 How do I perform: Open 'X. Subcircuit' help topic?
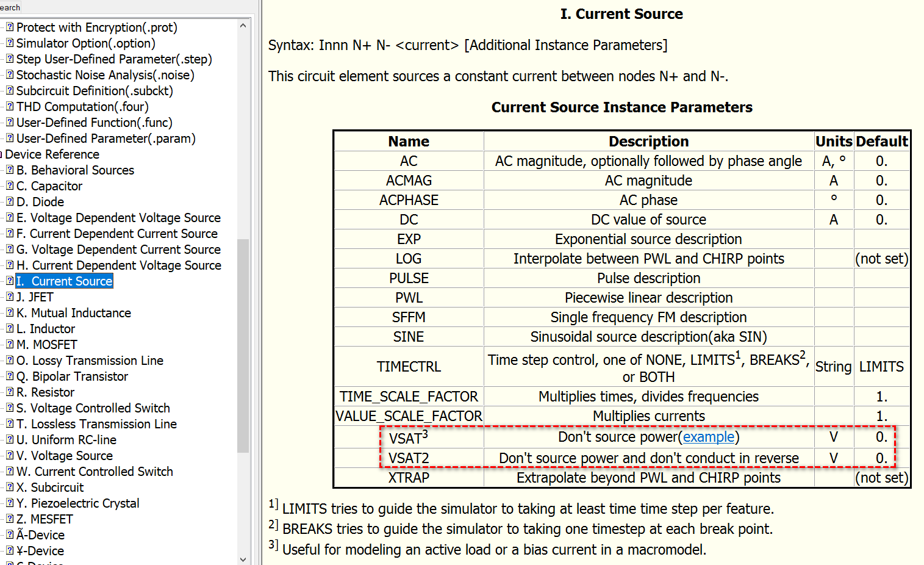coord(50,488)
